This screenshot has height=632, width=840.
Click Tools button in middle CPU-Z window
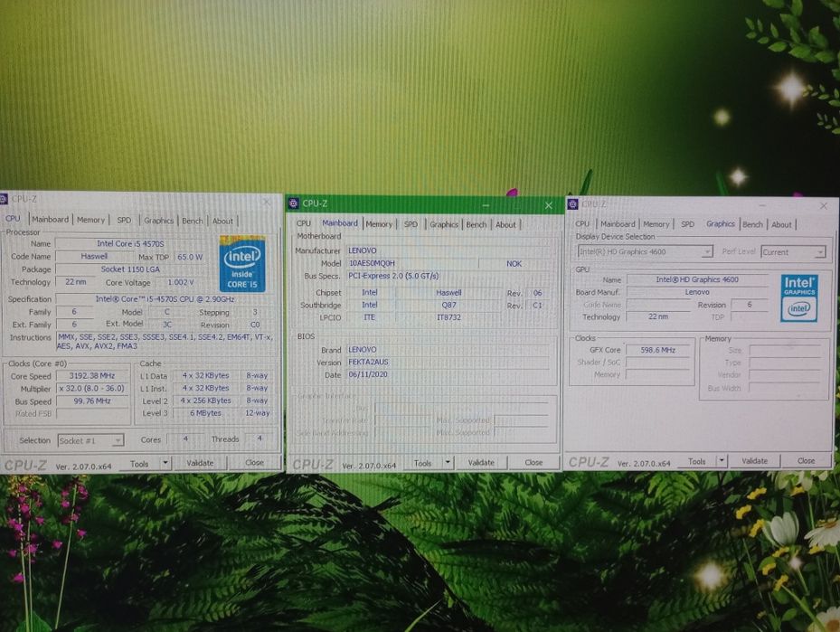[x=422, y=463]
